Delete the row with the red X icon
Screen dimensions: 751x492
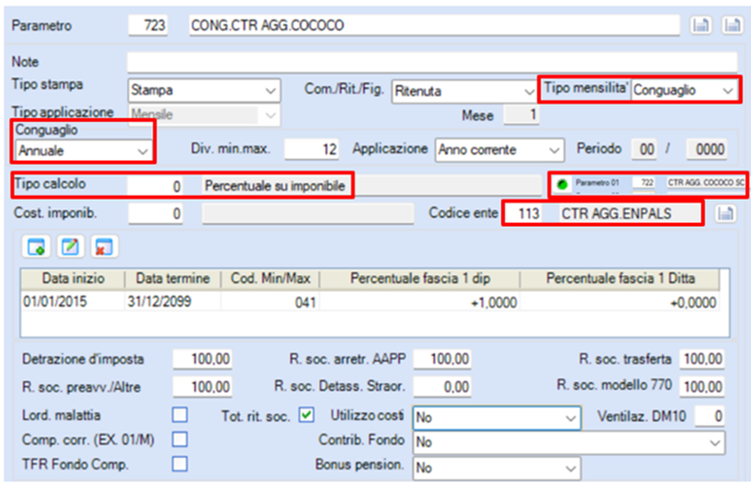pyautogui.click(x=104, y=247)
